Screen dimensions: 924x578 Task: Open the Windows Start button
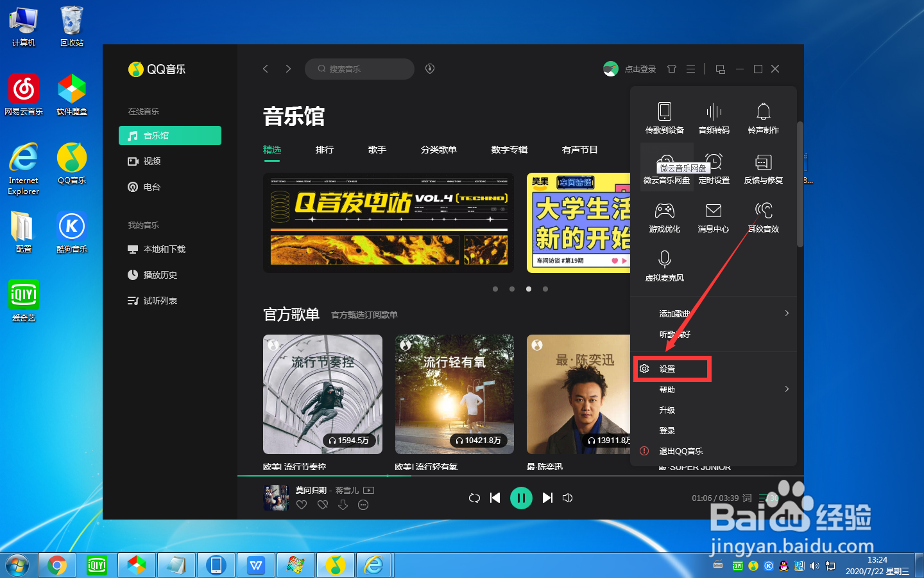tap(17, 565)
